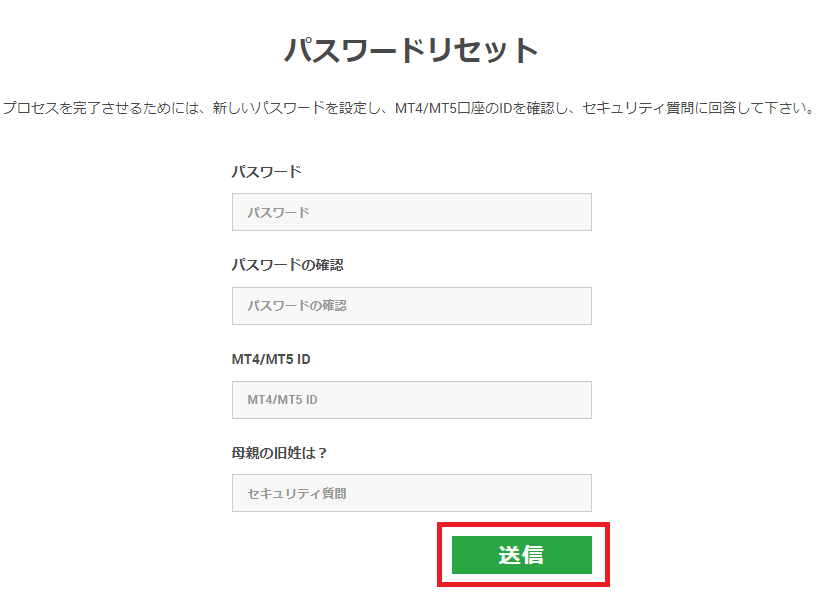Click the セキュリティ質問 answer field
826x592 pixels.
pos(411,493)
